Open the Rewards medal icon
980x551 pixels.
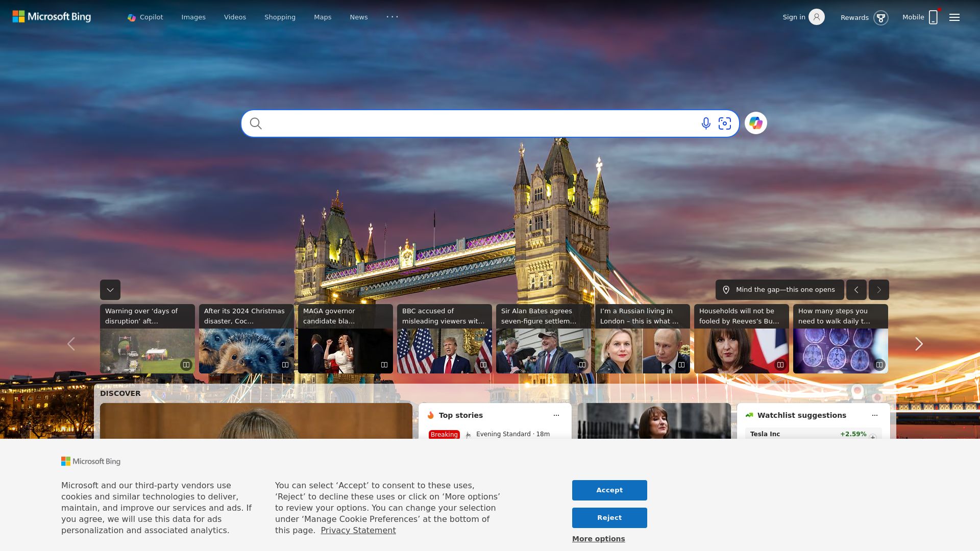click(881, 17)
